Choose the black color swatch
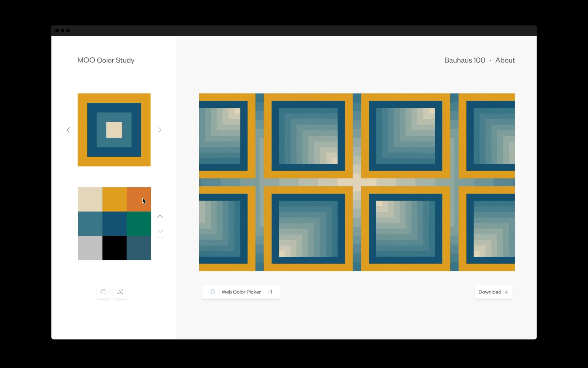The height and width of the screenshot is (368, 588). tap(114, 248)
